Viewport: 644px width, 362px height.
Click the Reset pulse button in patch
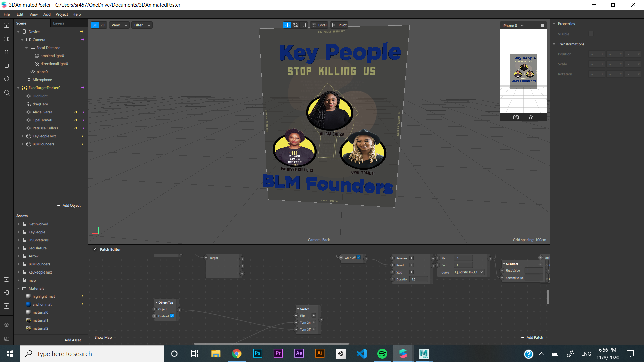411,265
